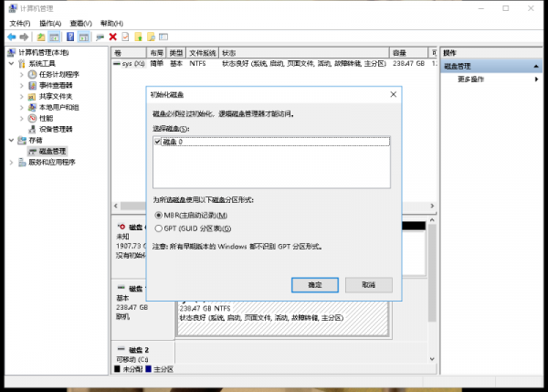Select GPT (GUID 分区表) radio button
The width and height of the screenshot is (548, 392).
pos(158,228)
